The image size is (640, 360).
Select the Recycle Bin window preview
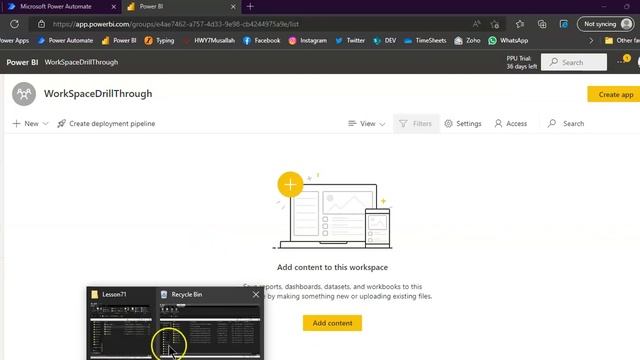click(209, 324)
